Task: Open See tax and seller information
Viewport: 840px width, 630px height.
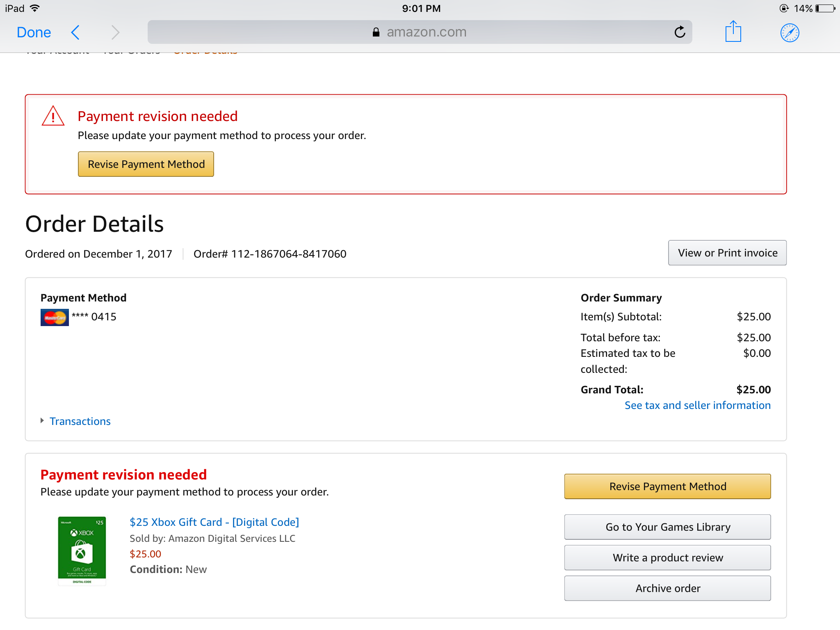Action: (697, 405)
